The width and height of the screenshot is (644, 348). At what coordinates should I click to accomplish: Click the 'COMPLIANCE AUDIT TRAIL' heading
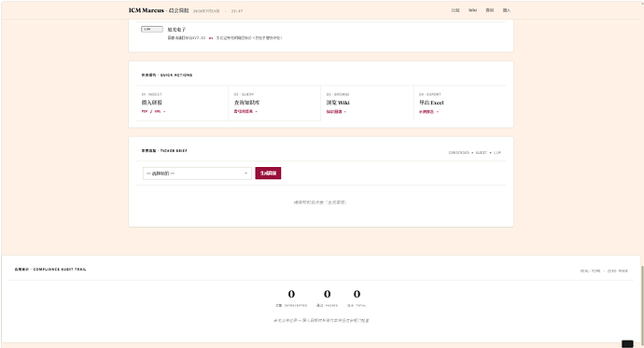tap(50, 270)
